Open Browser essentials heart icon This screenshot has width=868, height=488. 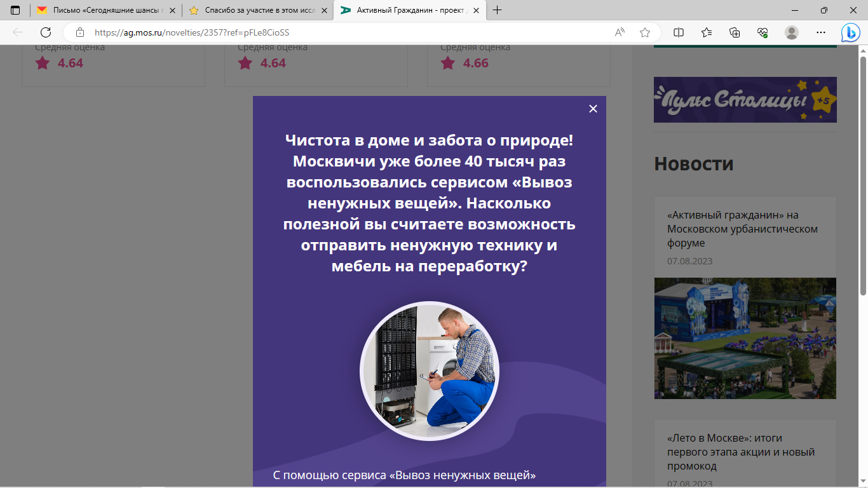coord(763,32)
